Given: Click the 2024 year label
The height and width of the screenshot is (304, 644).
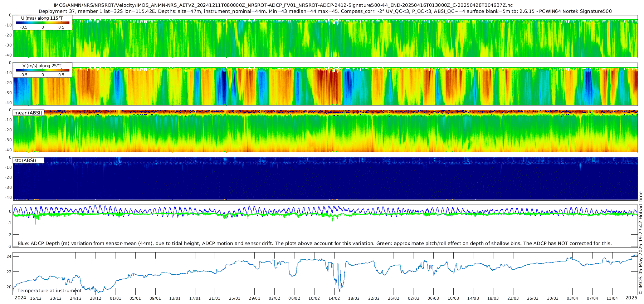Looking at the screenshot, I should [20, 298].
